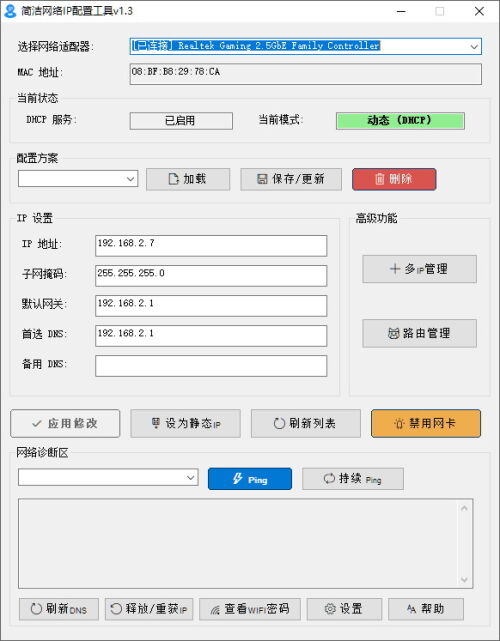Open the 帮助 help button
The width and height of the screenshot is (500, 641).
(x=426, y=609)
